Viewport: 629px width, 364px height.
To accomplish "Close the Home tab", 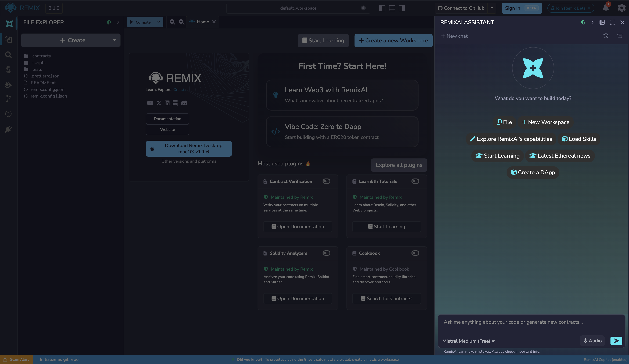I will [x=214, y=22].
